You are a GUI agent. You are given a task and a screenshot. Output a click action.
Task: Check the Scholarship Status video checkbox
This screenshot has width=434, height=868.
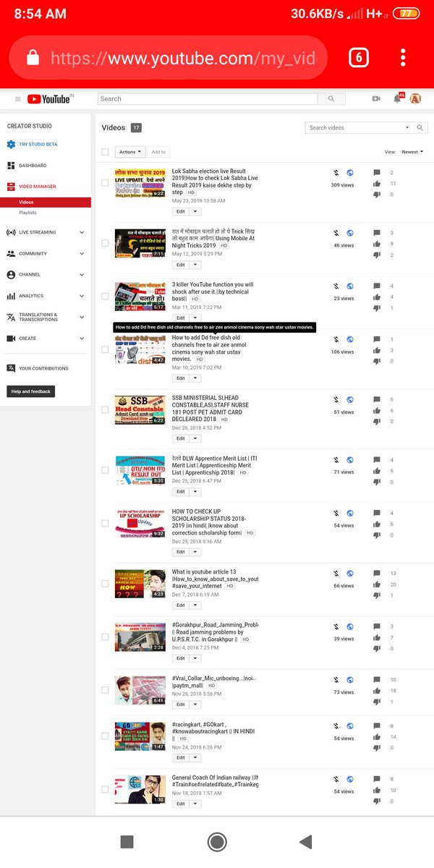tap(105, 523)
